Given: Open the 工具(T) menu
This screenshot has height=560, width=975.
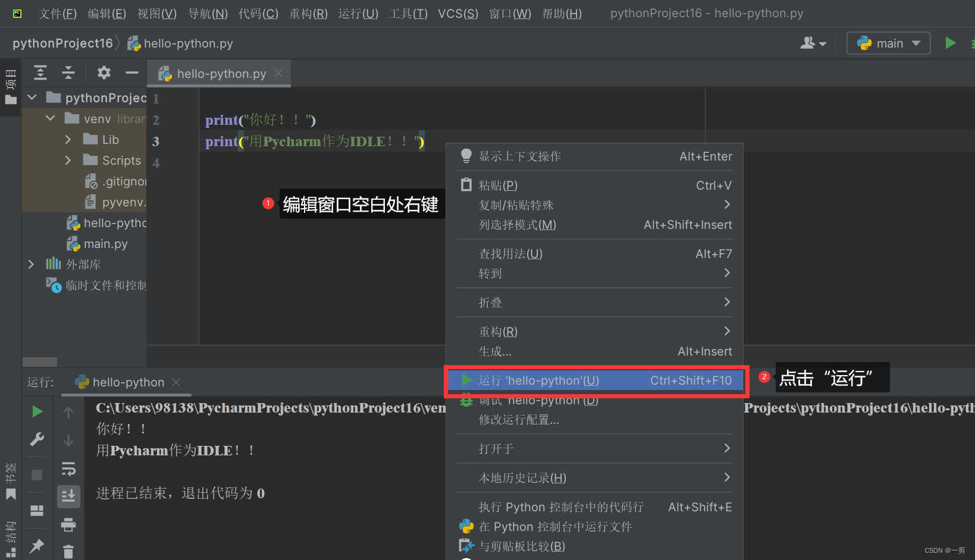Looking at the screenshot, I should pos(408,13).
